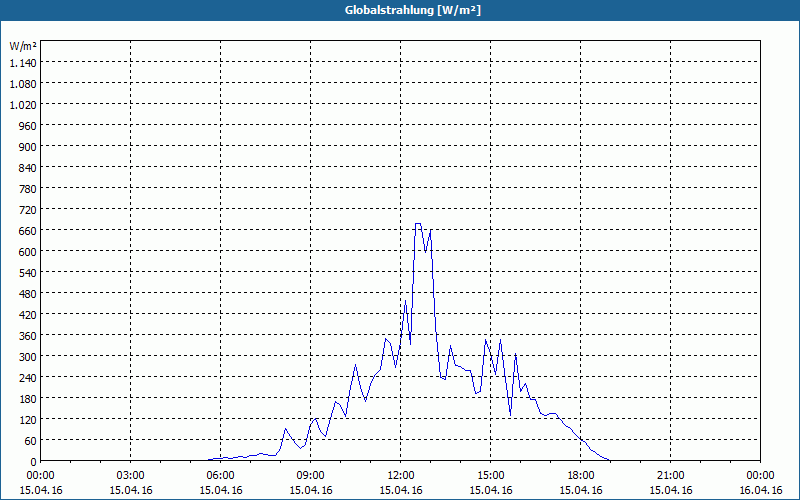Click the 15:00 time axis label
Image resolution: width=800 pixels, height=500 pixels.
(490, 476)
